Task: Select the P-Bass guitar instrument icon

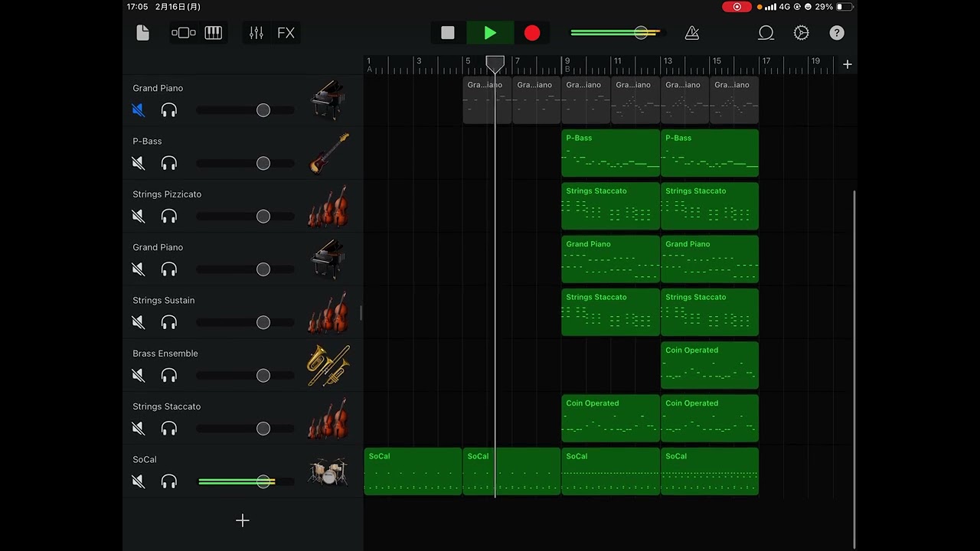Action: 329,152
